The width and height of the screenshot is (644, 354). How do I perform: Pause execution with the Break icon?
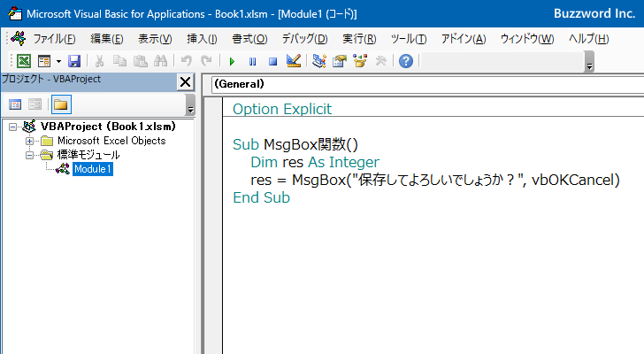tap(252, 62)
